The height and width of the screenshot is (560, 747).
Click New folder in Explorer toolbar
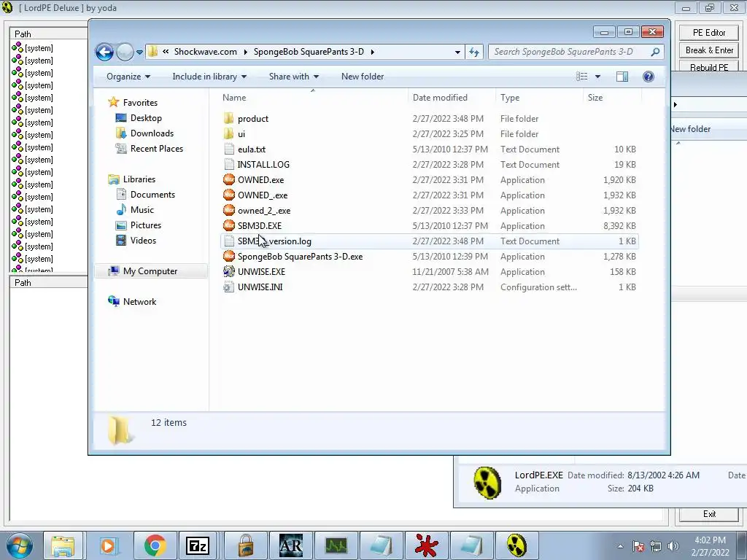(363, 77)
